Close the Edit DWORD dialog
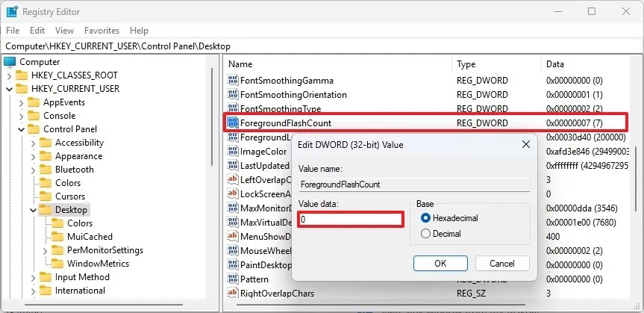 click(525, 145)
